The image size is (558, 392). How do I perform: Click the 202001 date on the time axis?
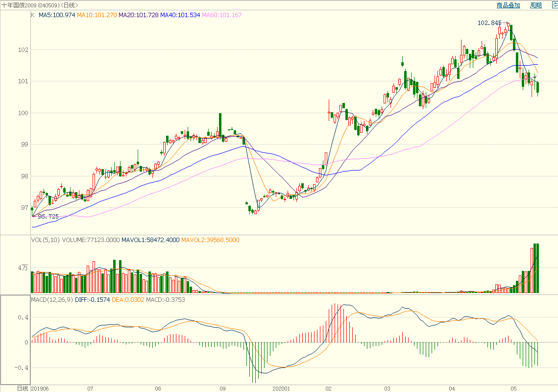coord(281,388)
